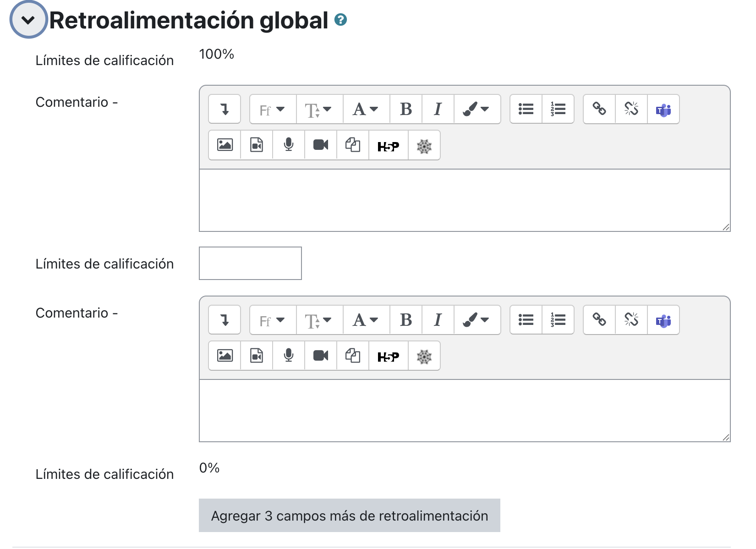Click the 0% grade boundary value
This screenshot has height=549, width=756.
tap(209, 468)
